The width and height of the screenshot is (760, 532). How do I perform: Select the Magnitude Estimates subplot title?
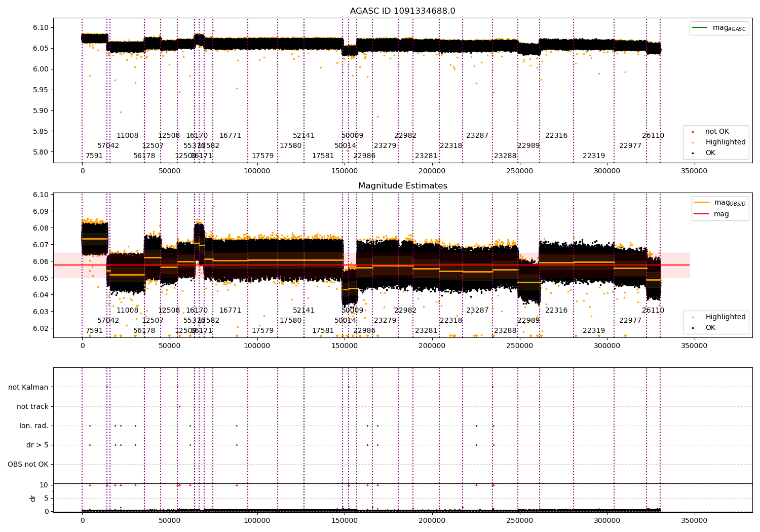click(403, 186)
